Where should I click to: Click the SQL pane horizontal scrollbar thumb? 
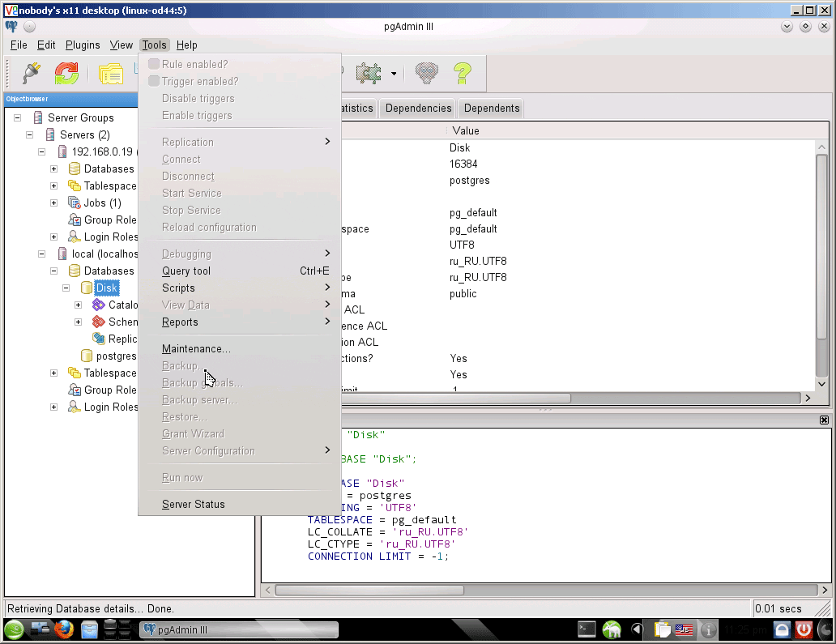[369, 590]
